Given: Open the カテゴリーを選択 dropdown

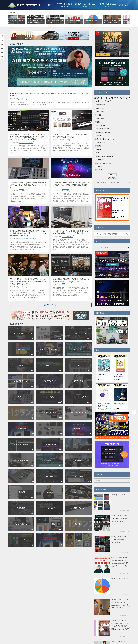Looking at the screenshot, I should click(112, 247).
